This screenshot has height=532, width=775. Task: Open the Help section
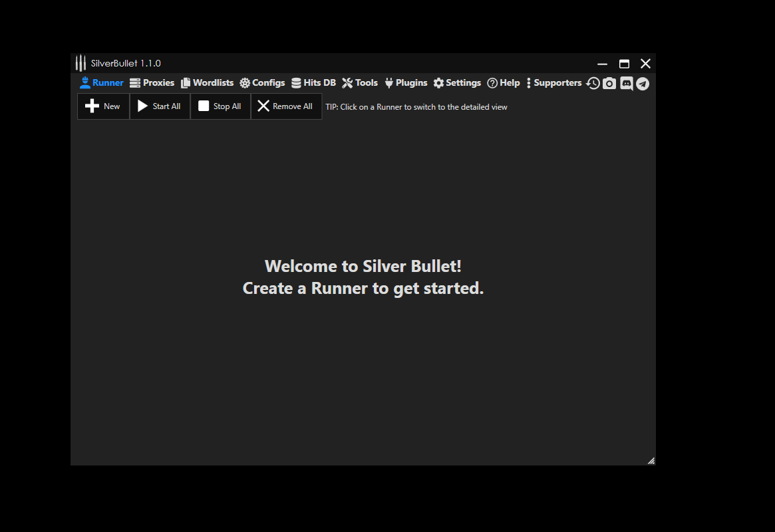(504, 83)
